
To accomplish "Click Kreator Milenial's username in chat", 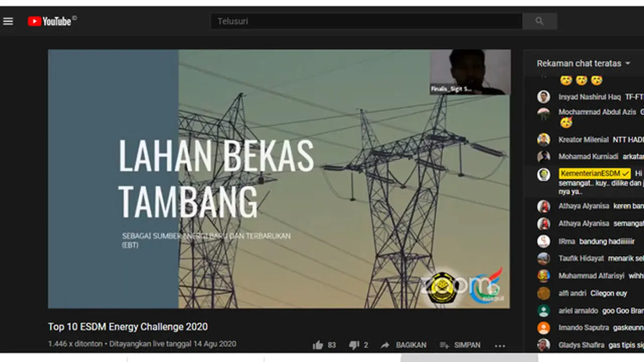I will (x=584, y=140).
